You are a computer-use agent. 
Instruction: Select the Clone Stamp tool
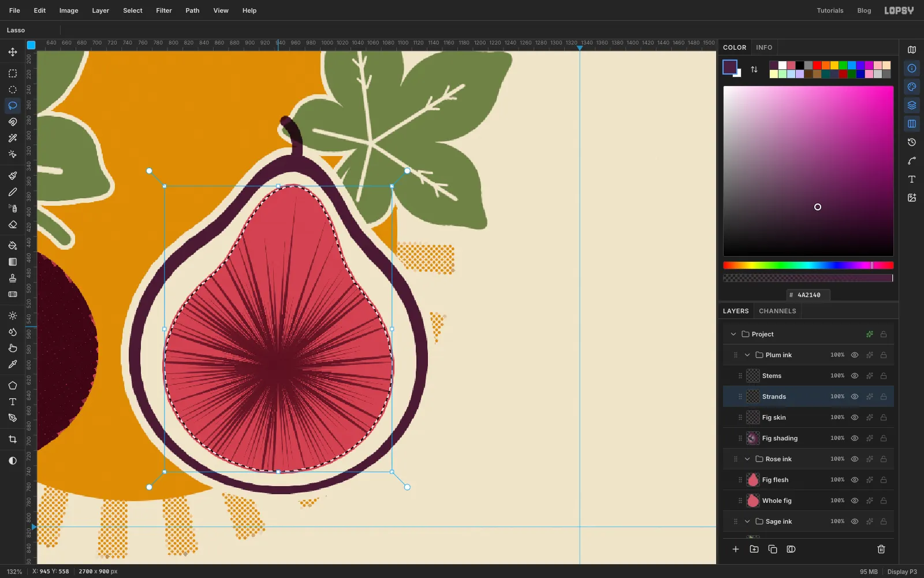13,278
